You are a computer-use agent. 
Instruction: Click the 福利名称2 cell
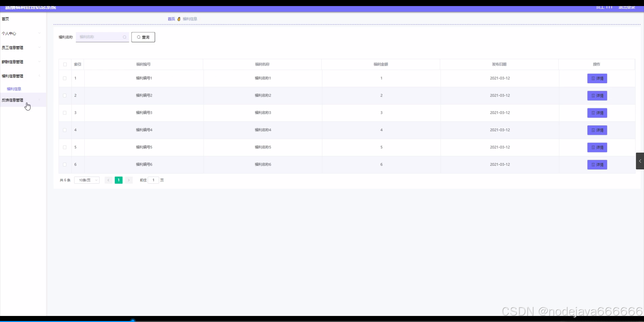coord(263,96)
